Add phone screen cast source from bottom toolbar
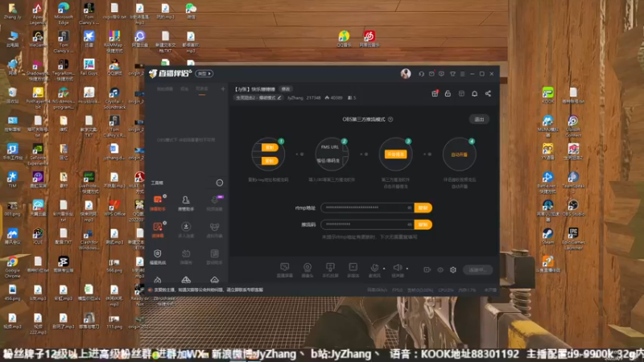This screenshot has height=362, width=644. [x=330, y=269]
